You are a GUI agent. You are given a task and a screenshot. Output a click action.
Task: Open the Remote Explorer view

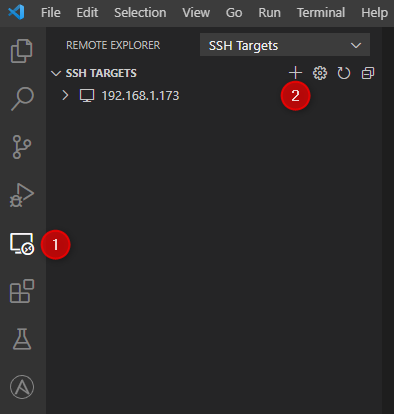pyautogui.click(x=22, y=244)
